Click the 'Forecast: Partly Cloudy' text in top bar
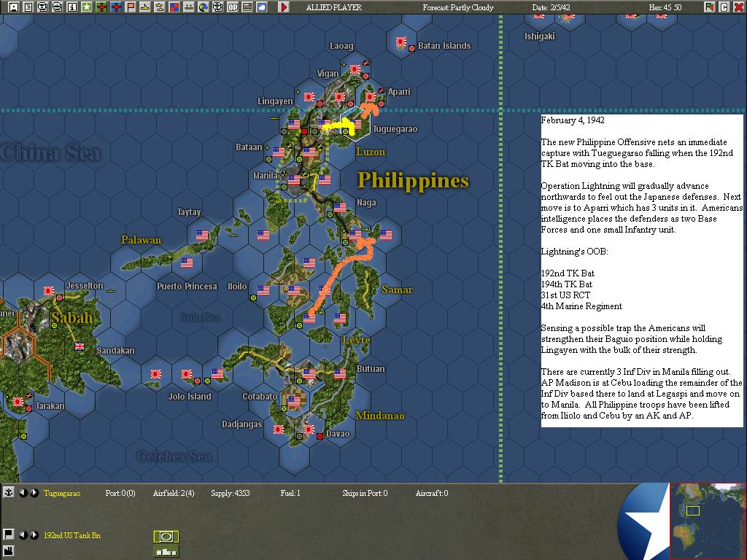The height and width of the screenshot is (560, 747). pos(458,7)
